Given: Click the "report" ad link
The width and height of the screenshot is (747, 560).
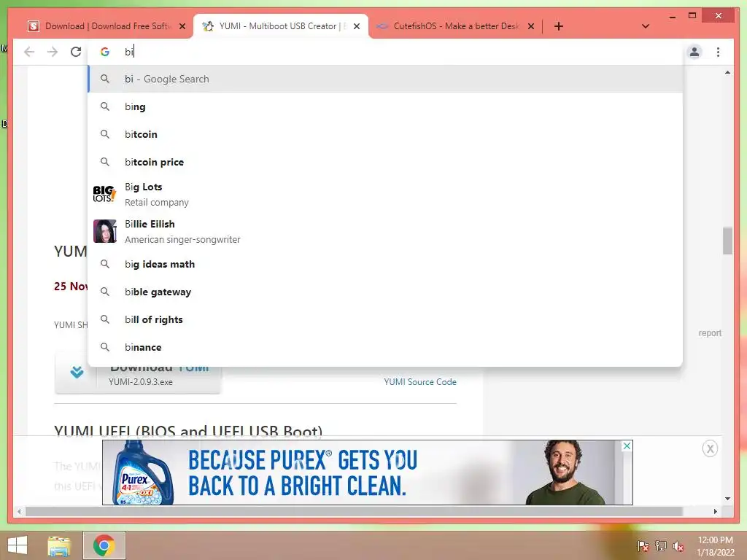Looking at the screenshot, I should pyautogui.click(x=710, y=332).
